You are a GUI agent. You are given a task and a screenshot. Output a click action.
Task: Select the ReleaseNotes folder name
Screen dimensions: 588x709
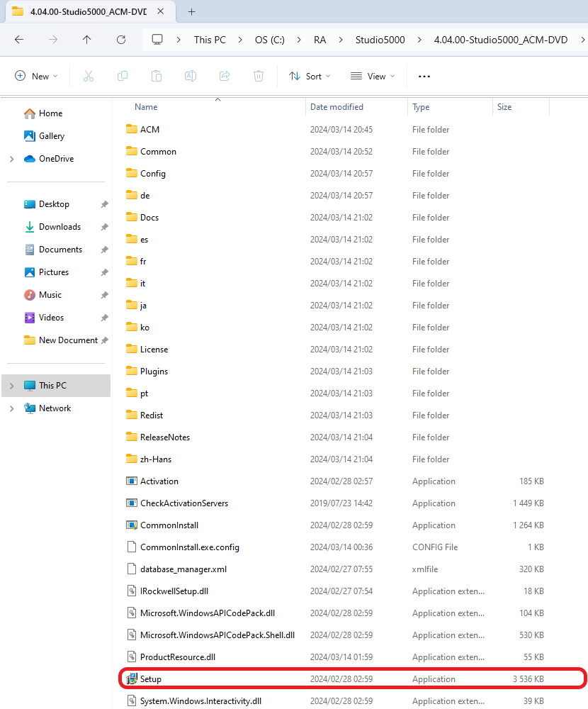(x=165, y=437)
